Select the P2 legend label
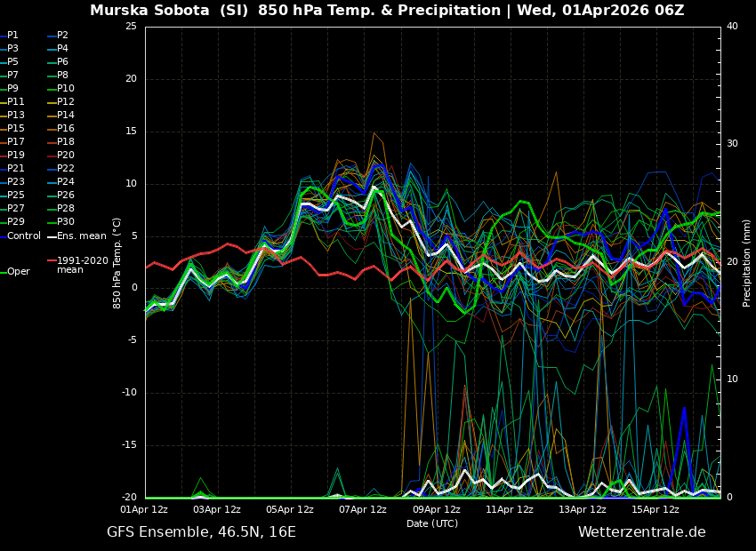756x551 pixels. coord(62,36)
